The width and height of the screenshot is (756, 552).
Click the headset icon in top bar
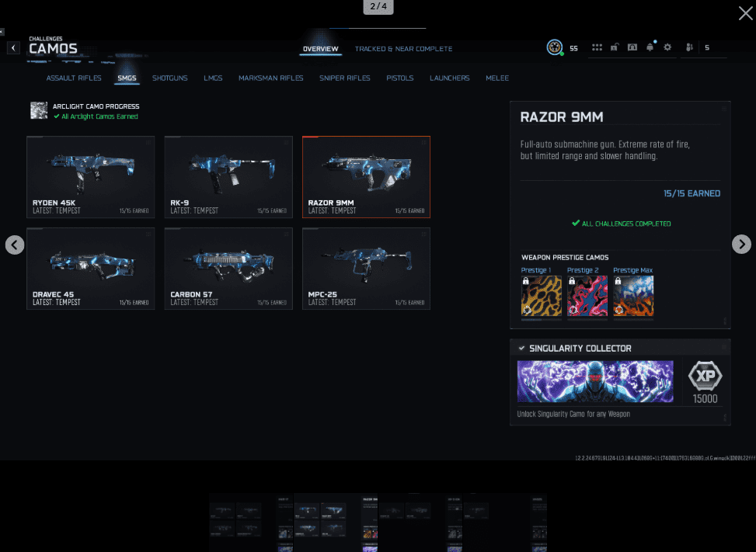[632, 47]
